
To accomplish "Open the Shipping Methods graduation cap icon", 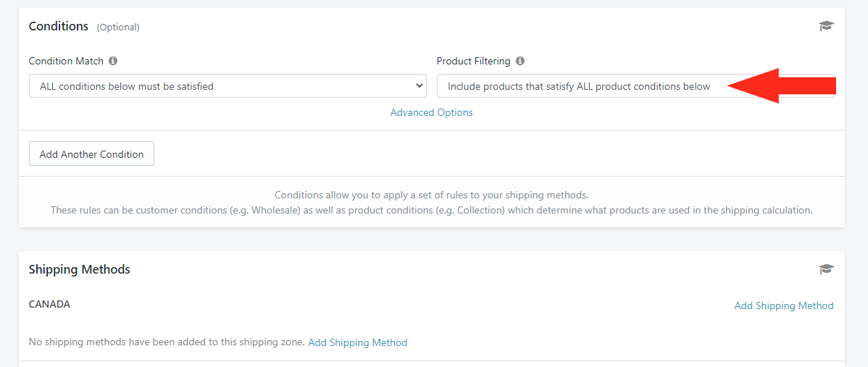I will coord(826,269).
